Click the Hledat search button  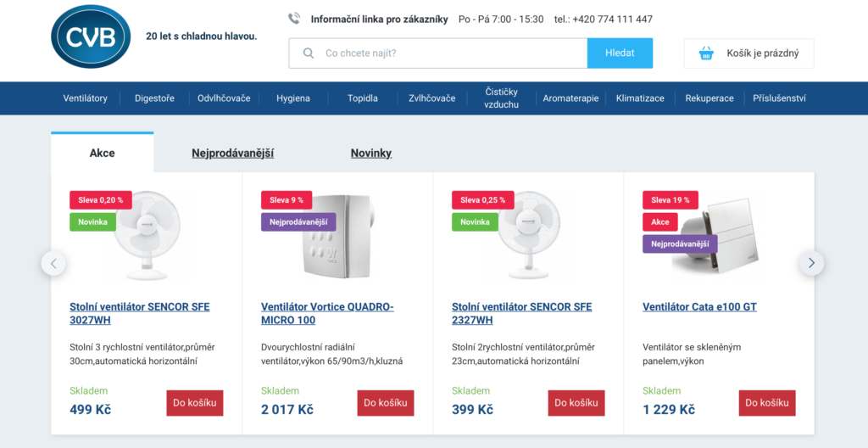(x=620, y=53)
